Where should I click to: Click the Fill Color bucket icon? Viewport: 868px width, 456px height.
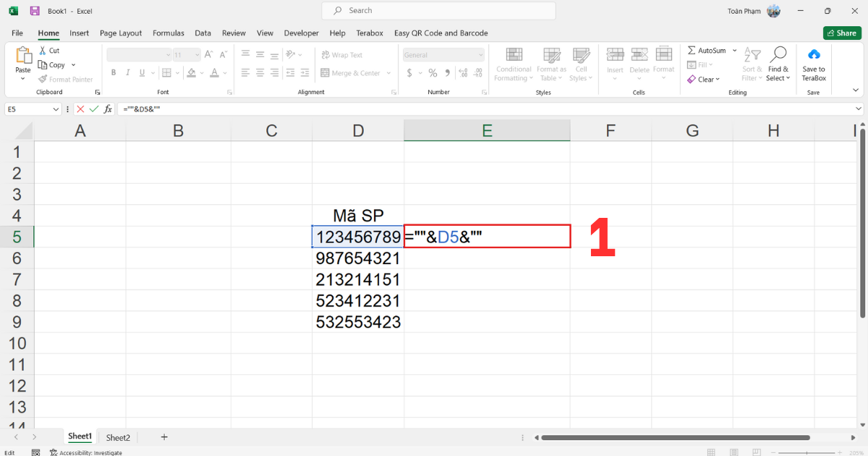click(x=192, y=72)
